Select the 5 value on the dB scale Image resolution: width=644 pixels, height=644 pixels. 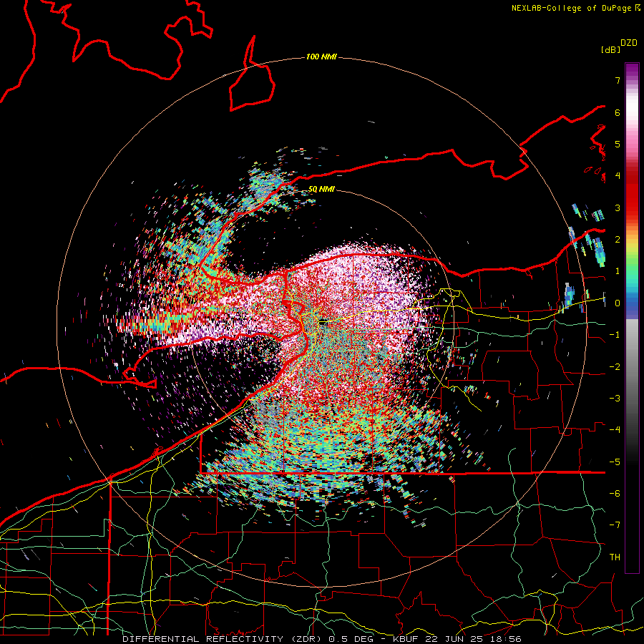(618, 144)
